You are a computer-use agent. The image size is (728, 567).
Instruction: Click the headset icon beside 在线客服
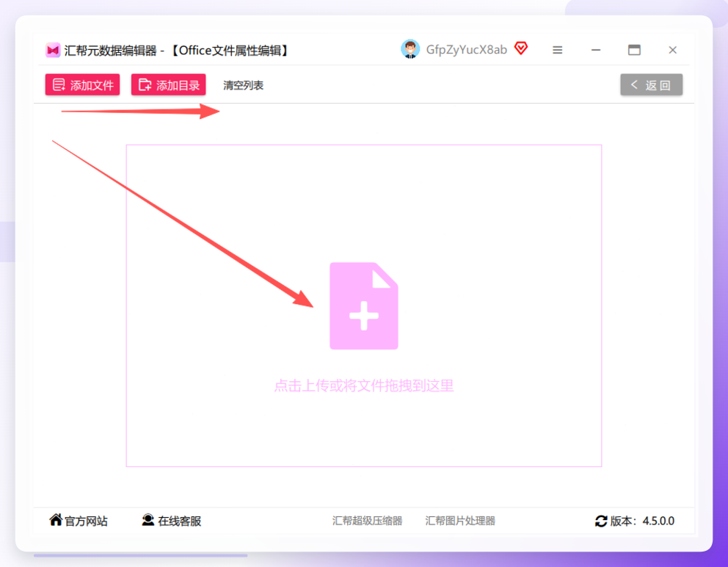pyautogui.click(x=148, y=519)
